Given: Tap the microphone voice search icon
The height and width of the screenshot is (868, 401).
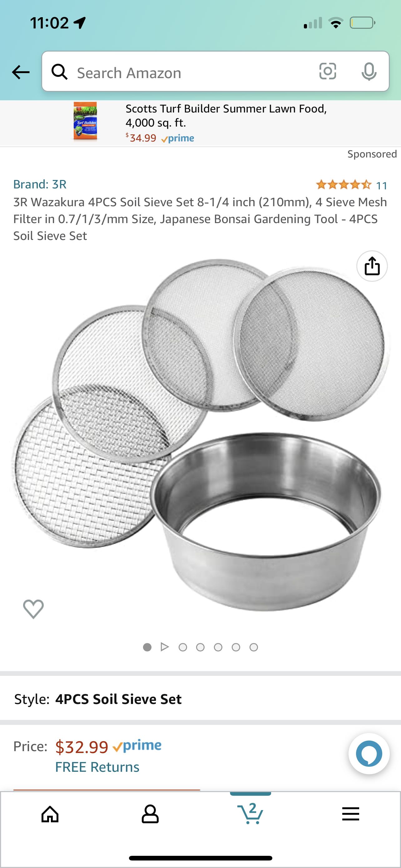Looking at the screenshot, I should point(369,72).
